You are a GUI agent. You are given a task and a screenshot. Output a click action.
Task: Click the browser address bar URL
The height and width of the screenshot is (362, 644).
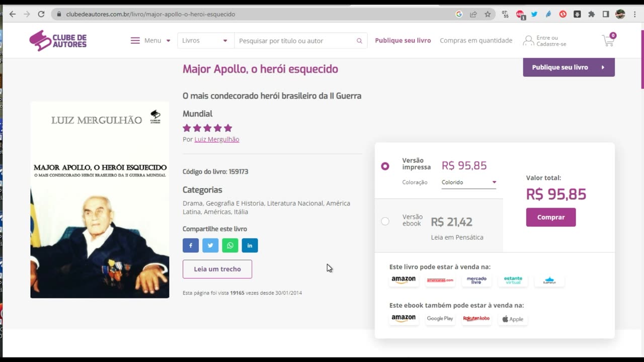(x=150, y=14)
